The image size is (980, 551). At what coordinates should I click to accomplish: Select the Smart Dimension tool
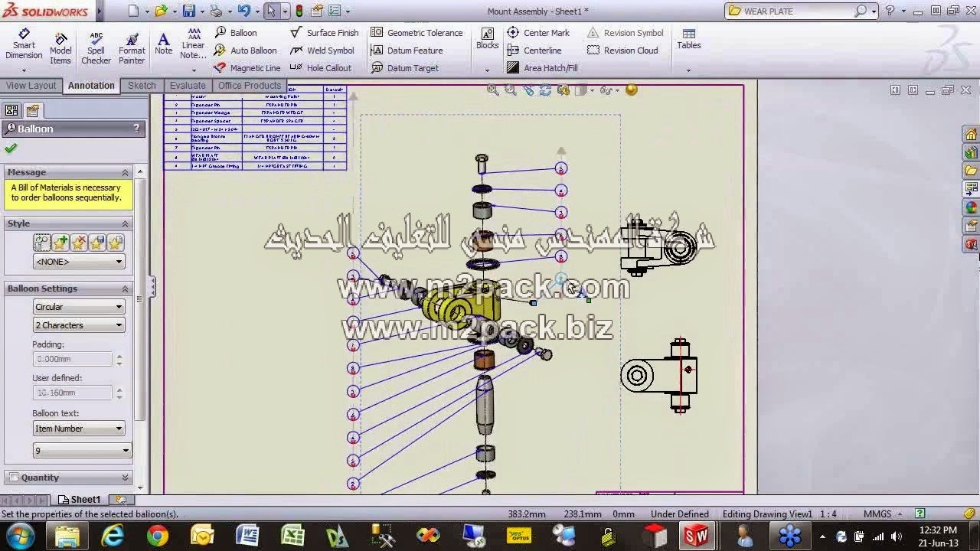point(24,46)
